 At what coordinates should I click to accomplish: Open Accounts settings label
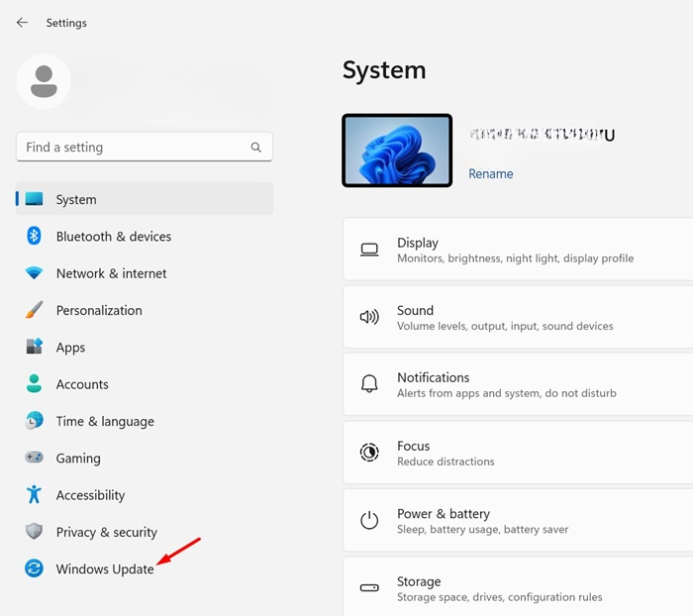tap(82, 384)
